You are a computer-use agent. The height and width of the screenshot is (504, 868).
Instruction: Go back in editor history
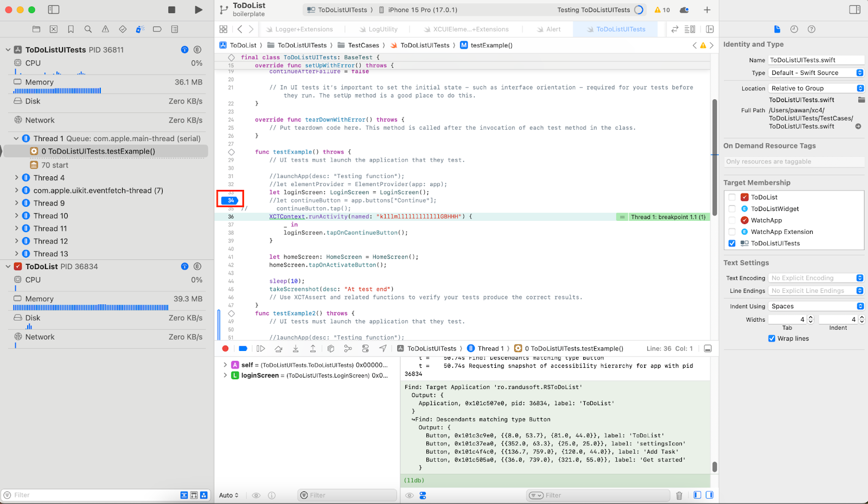point(240,29)
